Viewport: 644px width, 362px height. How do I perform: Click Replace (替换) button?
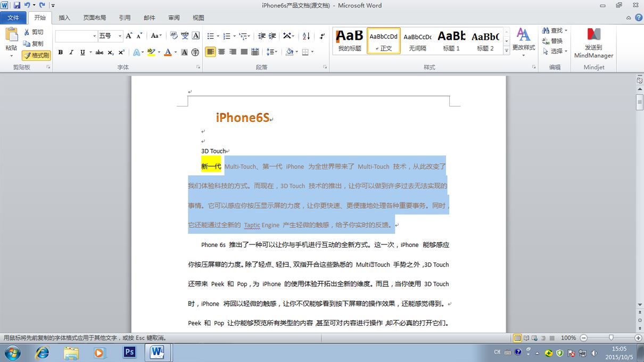coord(552,41)
